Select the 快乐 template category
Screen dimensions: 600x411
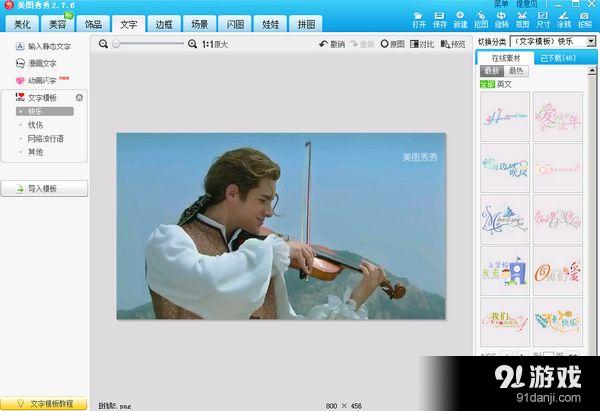(x=45, y=111)
